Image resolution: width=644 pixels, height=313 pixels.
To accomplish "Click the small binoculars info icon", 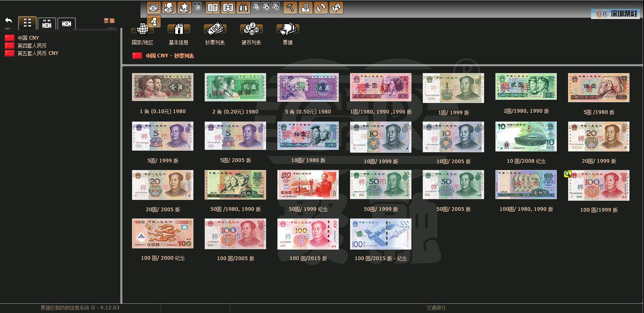I will 275,6.
